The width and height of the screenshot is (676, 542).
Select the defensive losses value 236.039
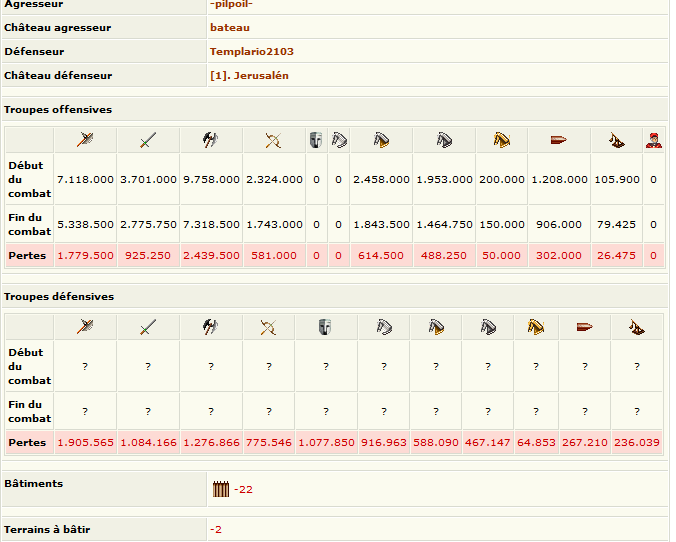pos(637,442)
